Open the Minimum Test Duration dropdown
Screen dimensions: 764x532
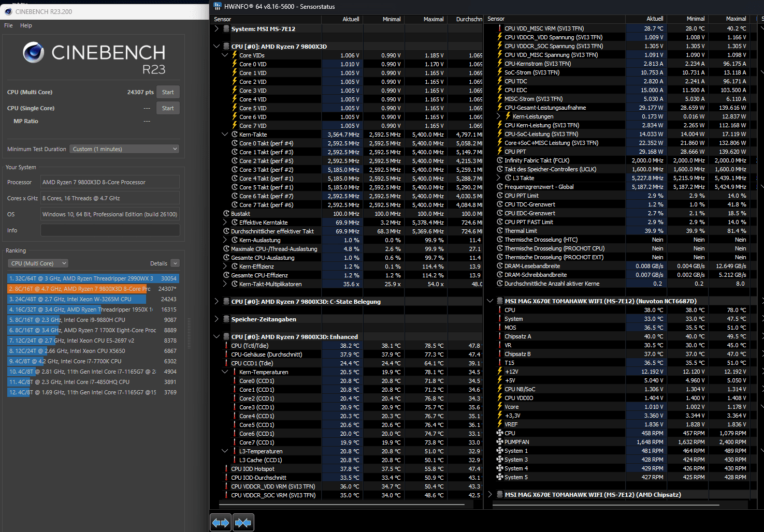[124, 149]
